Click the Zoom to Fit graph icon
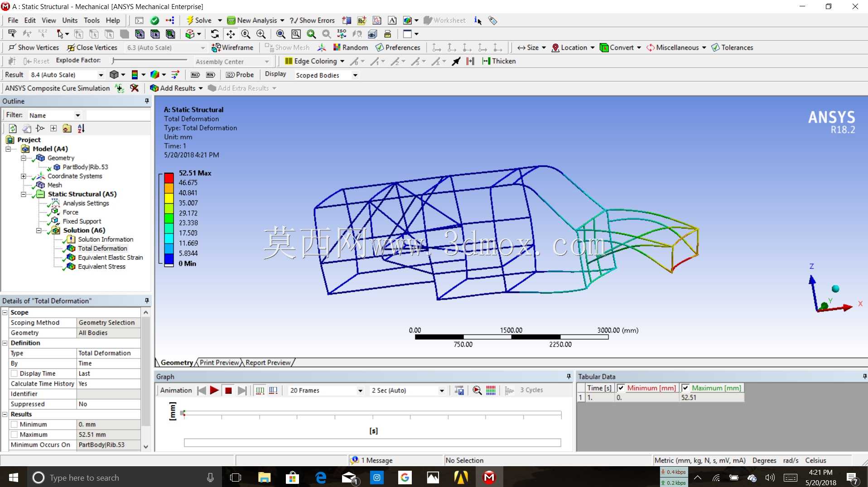Image resolution: width=868 pixels, height=487 pixels. (x=477, y=391)
